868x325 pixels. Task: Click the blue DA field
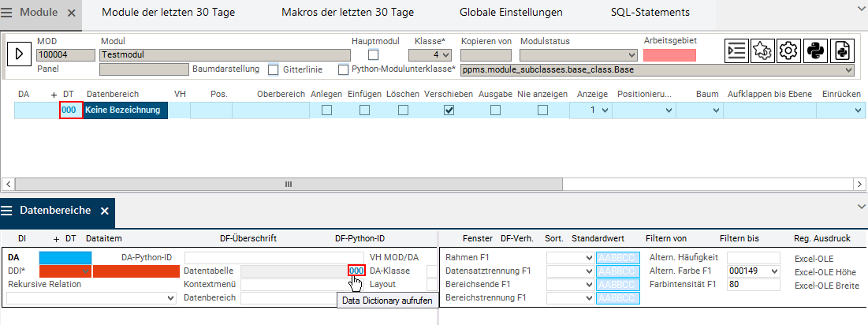[x=65, y=258]
